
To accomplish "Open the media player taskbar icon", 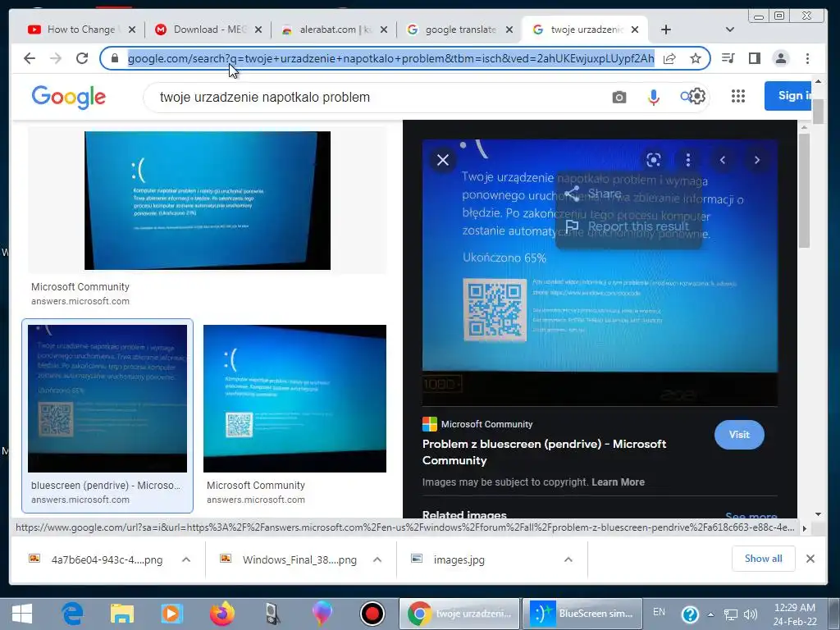I will (x=172, y=614).
